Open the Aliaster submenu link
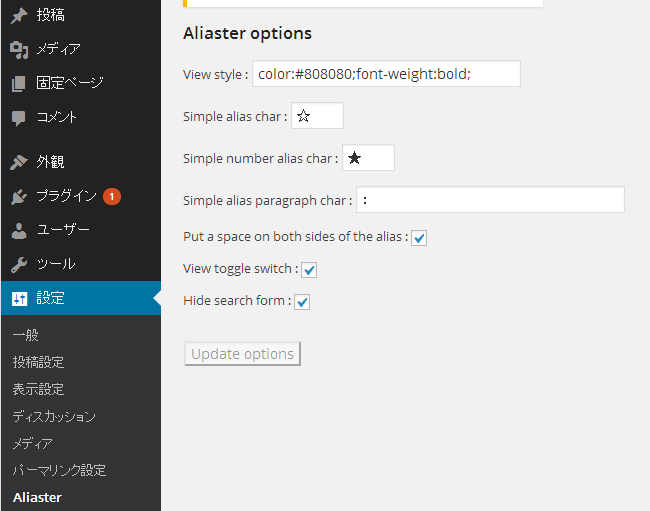Image resolution: width=650 pixels, height=511 pixels. 37,497
